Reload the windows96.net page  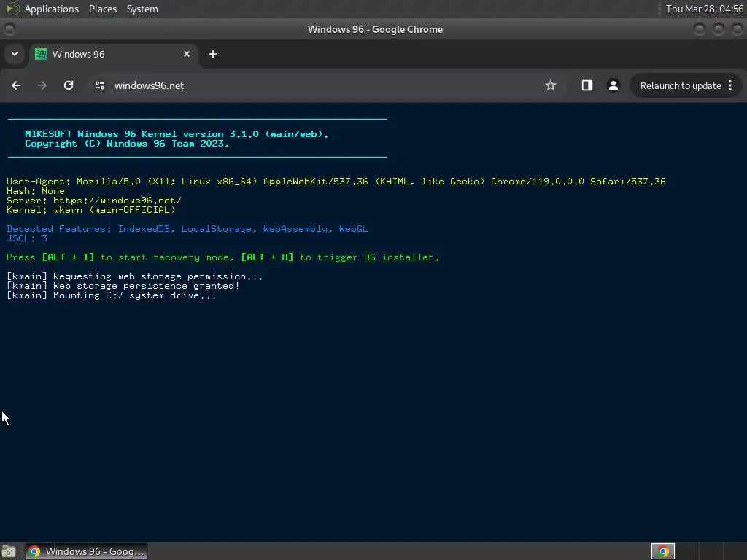coord(69,85)
